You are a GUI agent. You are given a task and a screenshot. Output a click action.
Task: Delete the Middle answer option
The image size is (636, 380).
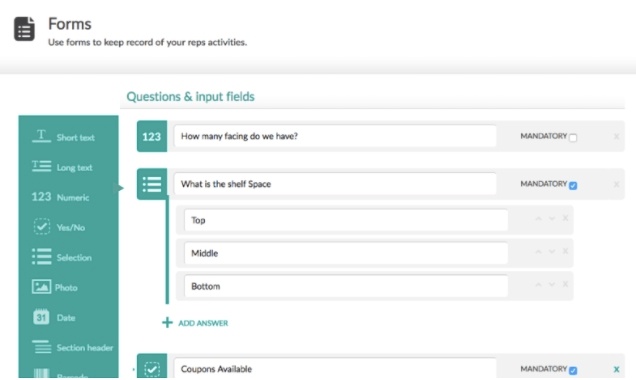pyautogui.click(x=565, y=251)
